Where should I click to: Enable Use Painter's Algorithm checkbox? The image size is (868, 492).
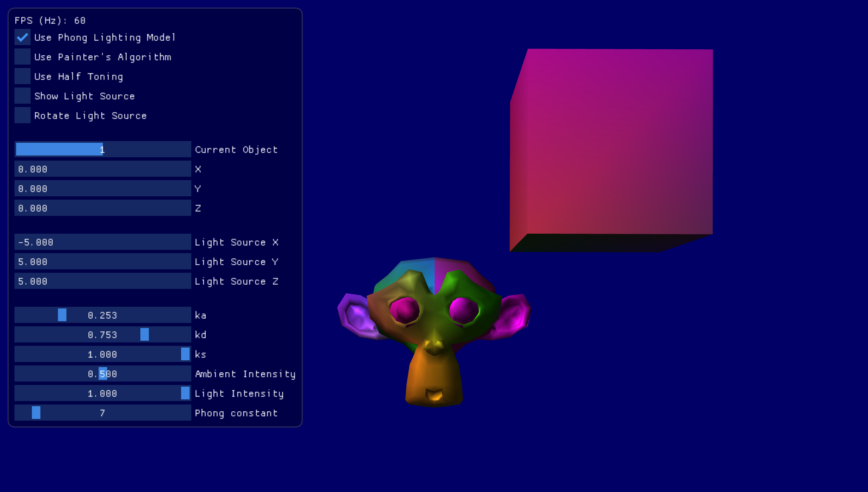coord(23,57)
